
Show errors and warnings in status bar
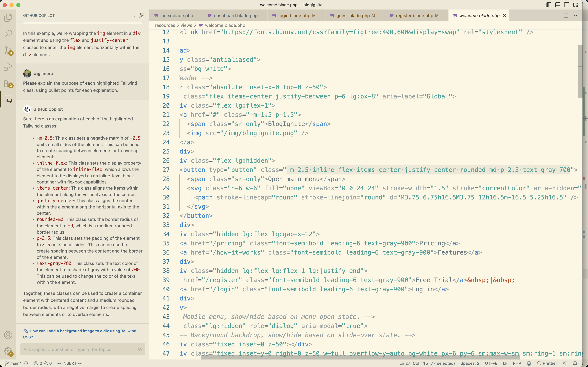coord(43,363)
